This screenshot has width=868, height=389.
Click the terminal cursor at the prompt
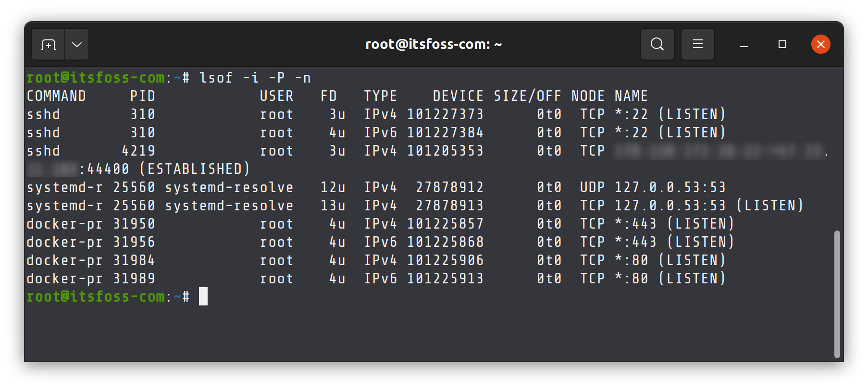[x=203, y=296]
